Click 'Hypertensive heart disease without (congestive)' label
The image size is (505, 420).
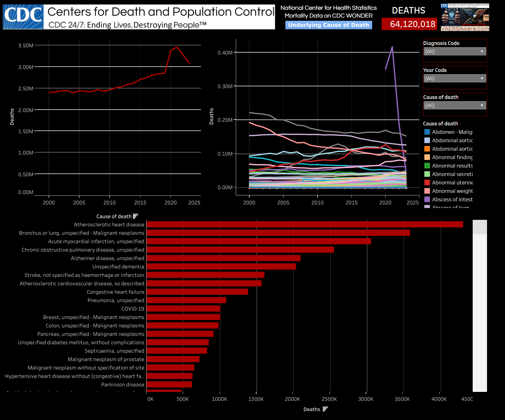coord(74,376)
